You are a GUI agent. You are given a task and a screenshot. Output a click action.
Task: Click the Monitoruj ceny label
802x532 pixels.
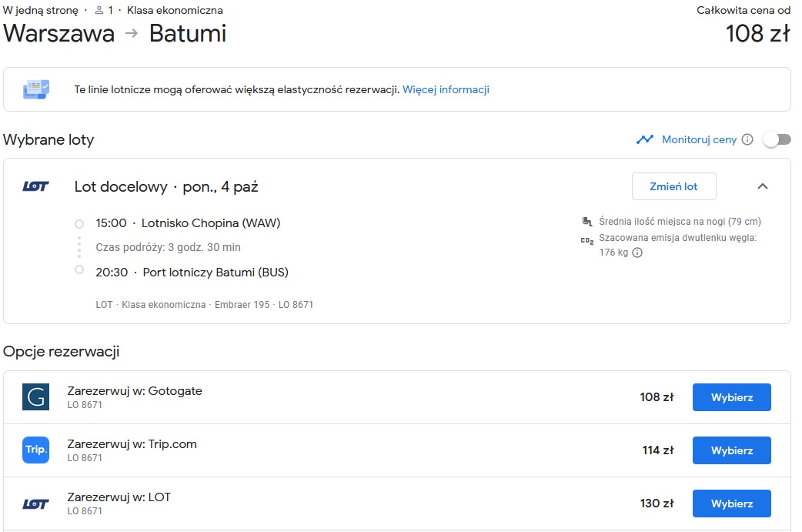click(699, 139)
